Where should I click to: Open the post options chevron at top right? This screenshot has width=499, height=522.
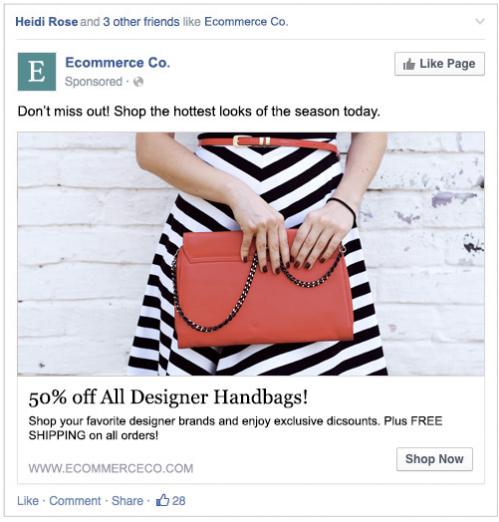point(479,21)
